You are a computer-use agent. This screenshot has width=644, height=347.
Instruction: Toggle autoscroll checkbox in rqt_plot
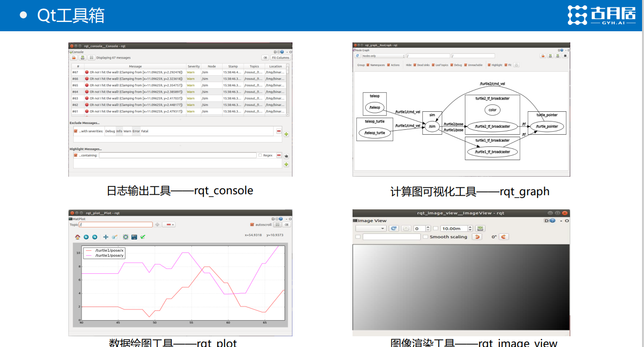[x=252, y=225]
